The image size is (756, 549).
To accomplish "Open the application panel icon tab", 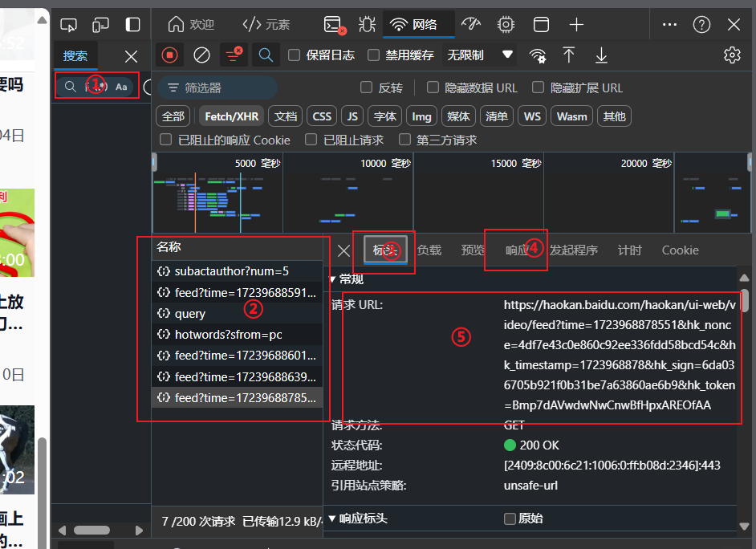I will click(541, 25).
